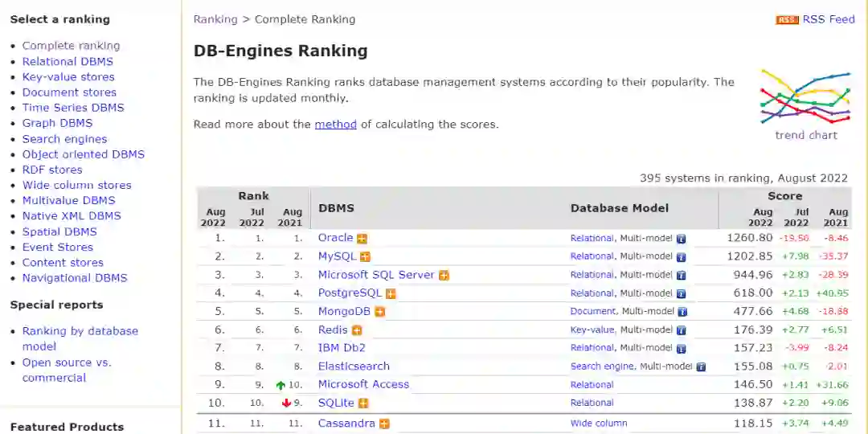Click the plus icon next to Redis

coord(357,330)
